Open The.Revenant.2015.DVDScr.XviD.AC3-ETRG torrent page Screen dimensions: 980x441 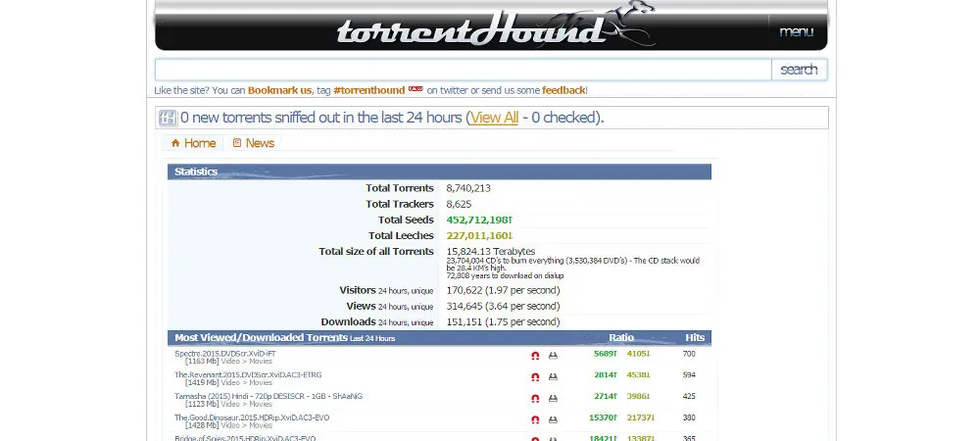pos(248,374)
